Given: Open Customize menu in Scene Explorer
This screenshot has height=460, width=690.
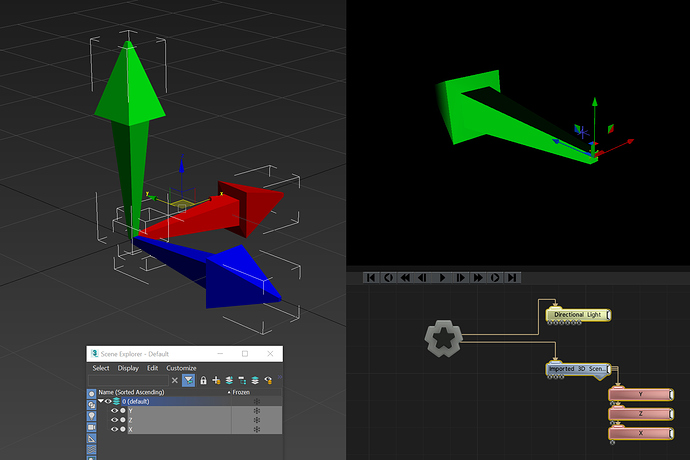Looking at the screenshot, I should tap(181, 368).
